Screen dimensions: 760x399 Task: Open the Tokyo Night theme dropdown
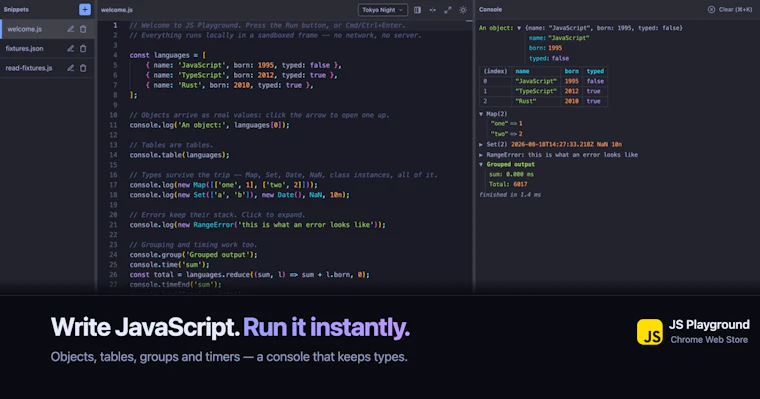(382, 10)
